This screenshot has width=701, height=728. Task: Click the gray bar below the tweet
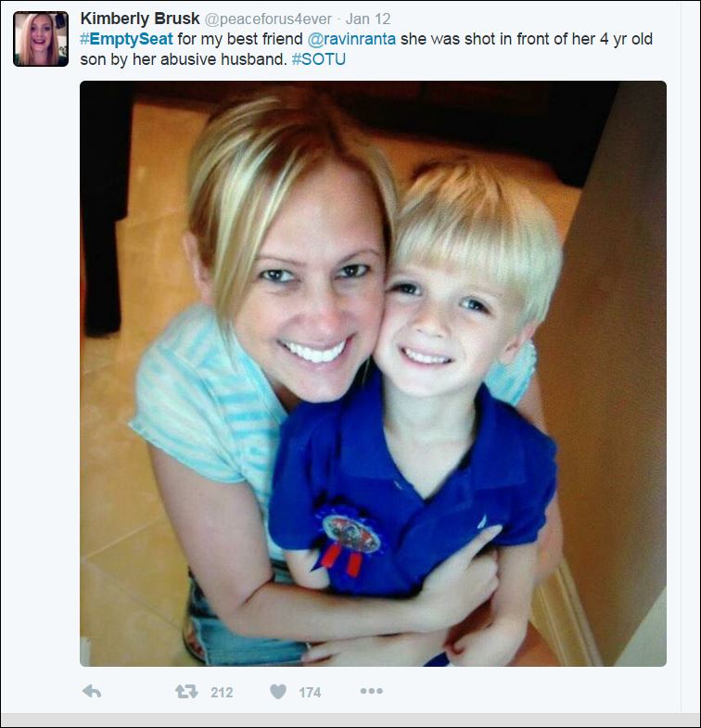[350, 720]
